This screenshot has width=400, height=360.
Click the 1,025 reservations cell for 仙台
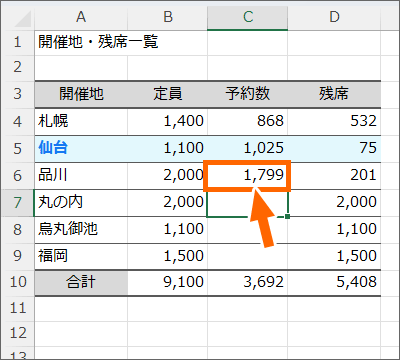click(x=247, y=149)
